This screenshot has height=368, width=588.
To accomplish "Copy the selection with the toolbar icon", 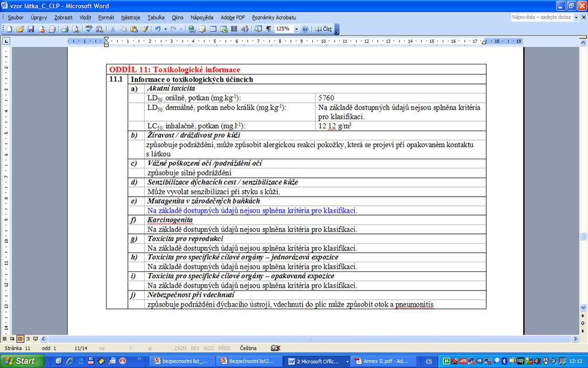I will (123, 29).
